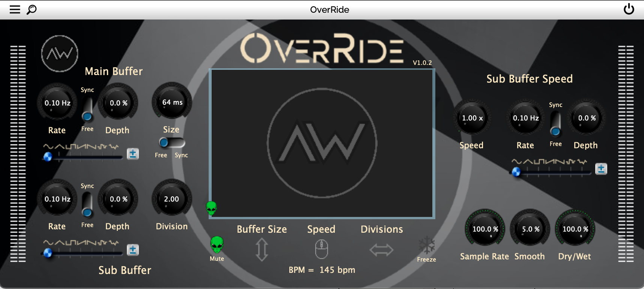Image resolution: width=644 pixels, height=289 pixels.
Task: Click the Smooth label
Action: click(x=530, y=256)
